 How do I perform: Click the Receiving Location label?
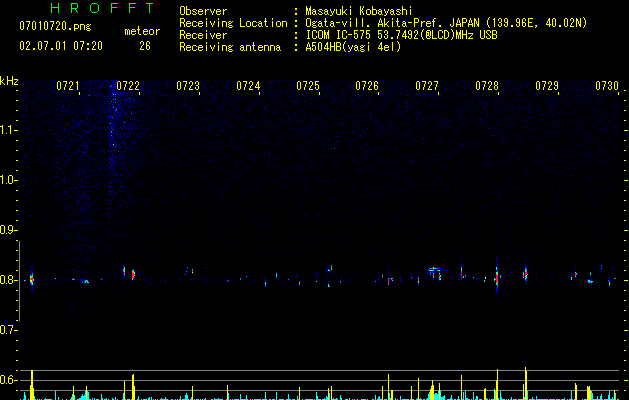(x=233, y=23)
